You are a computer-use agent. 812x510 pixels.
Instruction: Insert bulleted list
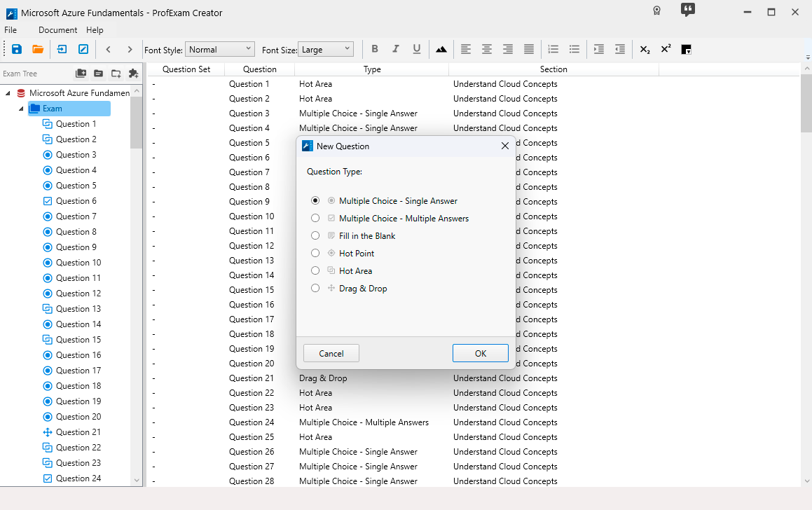[x=574, y=49]
